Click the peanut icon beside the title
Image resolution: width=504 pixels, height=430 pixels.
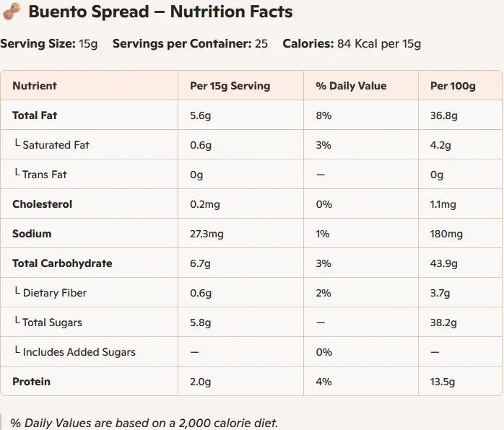click(12, 12)
